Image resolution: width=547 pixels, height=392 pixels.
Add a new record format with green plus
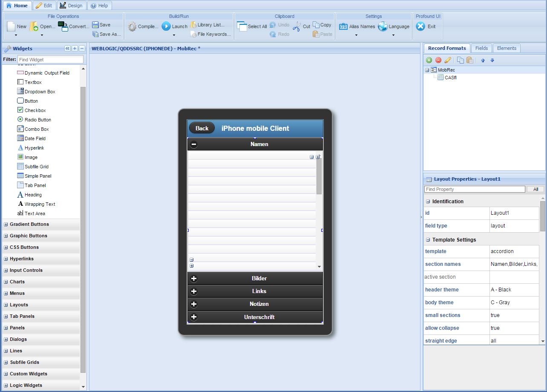click(429, 61)
